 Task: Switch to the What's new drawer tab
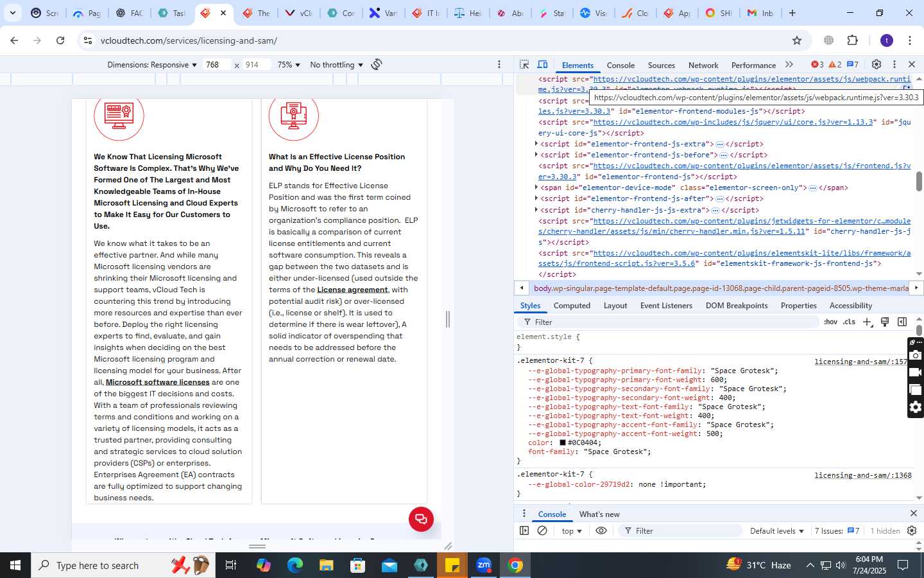599,514
